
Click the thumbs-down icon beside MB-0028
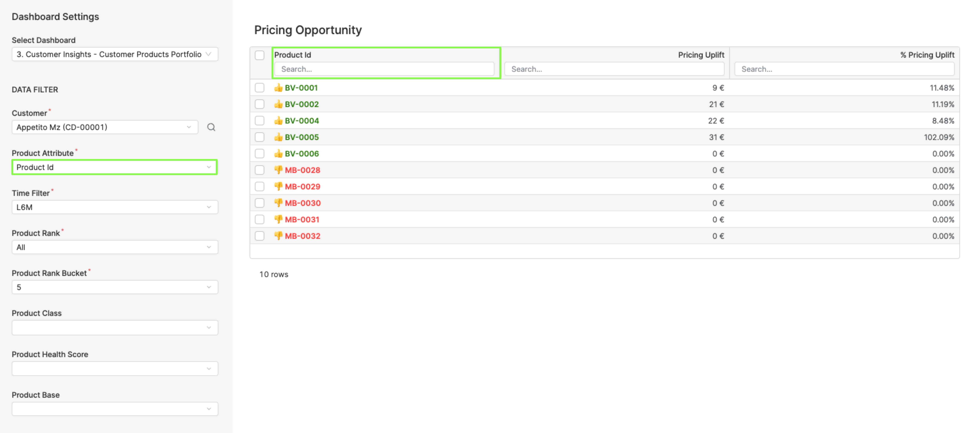coord(278,170)
